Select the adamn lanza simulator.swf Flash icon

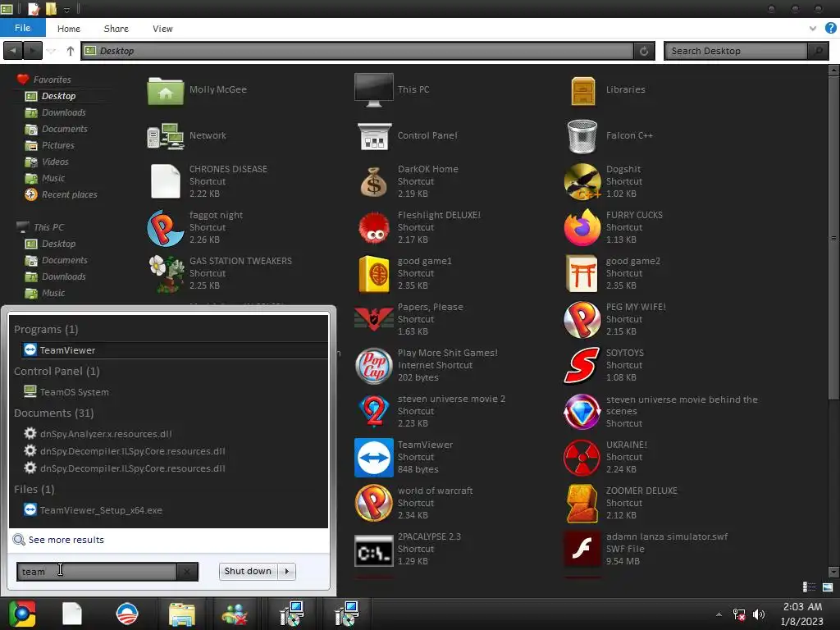(582, 549)
